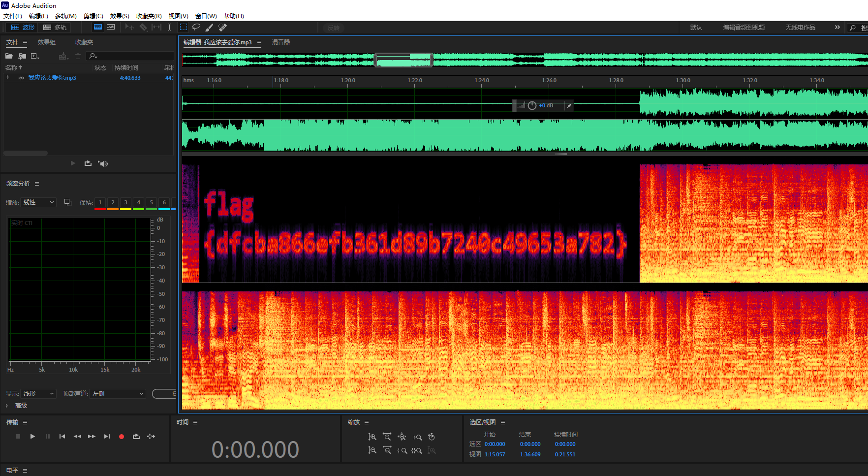Viewport: 868px width, 476px height.
Task: Toggle Loop Playback in transport panel
Action: (136, 437)
